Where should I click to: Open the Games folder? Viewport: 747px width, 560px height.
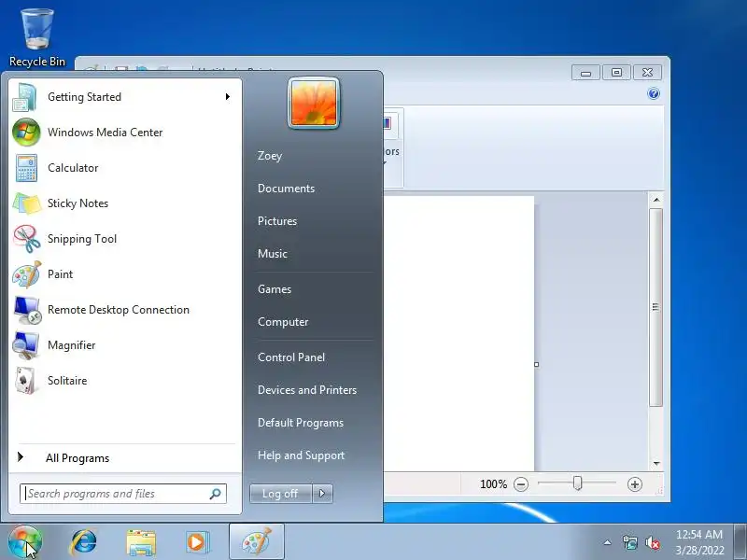pos(275,289)
